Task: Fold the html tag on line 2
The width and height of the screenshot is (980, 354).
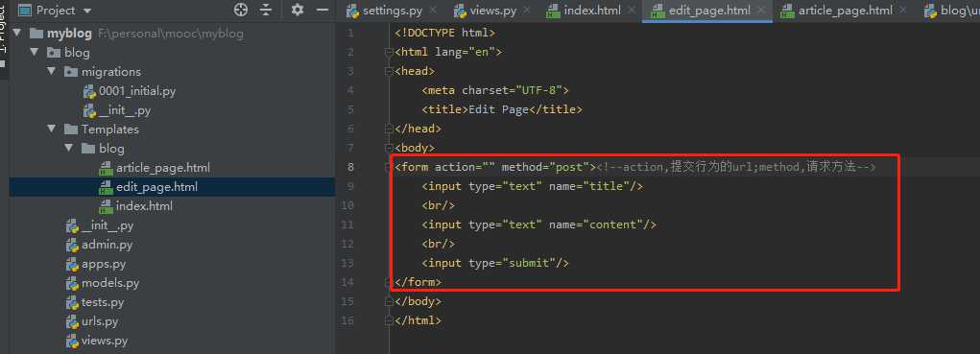Action: point(389,53)
